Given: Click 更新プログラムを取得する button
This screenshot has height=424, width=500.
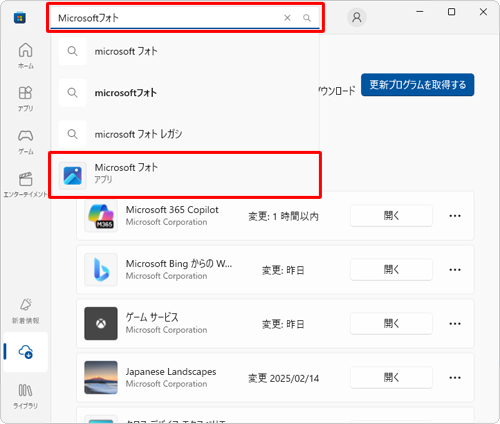Looking at the screenshot, I should [x=417, y=85].
